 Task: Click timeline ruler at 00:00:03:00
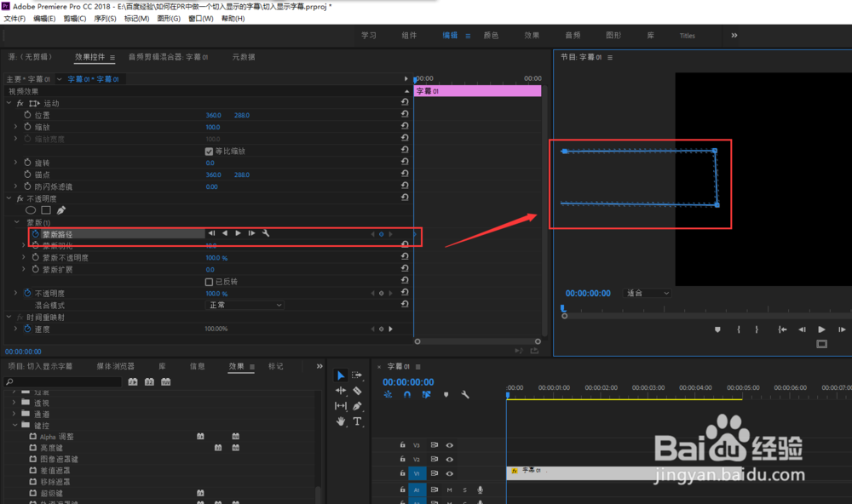[648, 387]
